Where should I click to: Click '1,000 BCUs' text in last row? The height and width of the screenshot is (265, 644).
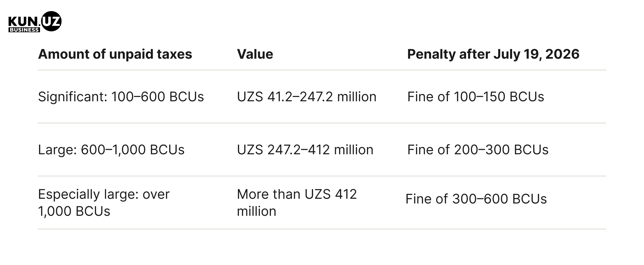pos(74,211)
